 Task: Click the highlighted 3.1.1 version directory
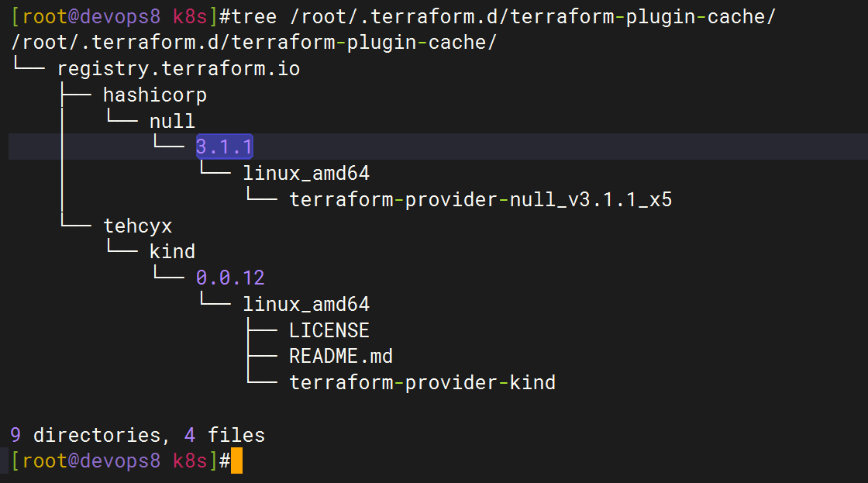coord(224,147)
